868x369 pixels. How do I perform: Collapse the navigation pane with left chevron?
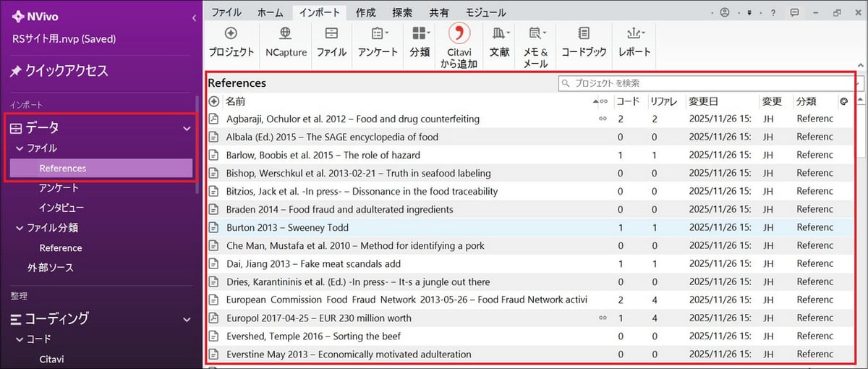pyautogui.click(x=194, y=17)
